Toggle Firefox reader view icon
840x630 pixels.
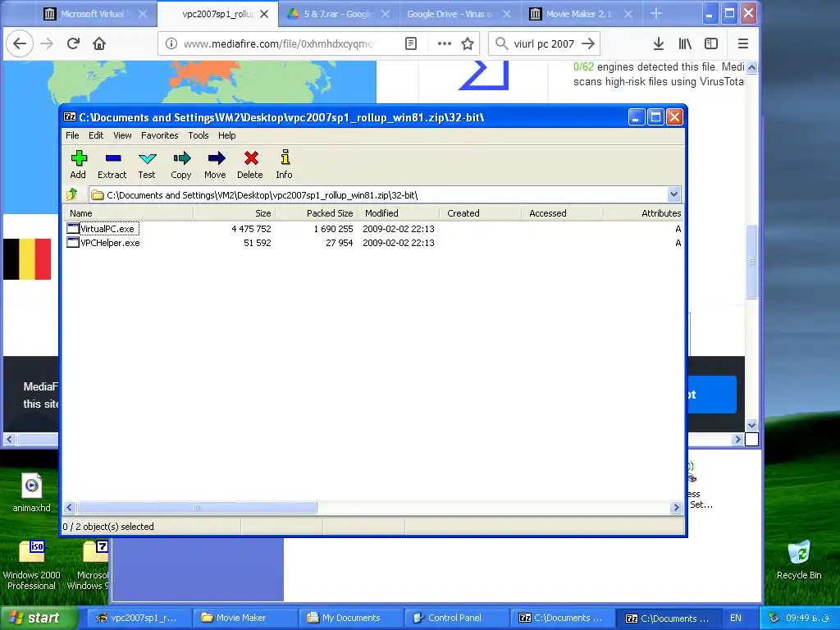[411, 44]
